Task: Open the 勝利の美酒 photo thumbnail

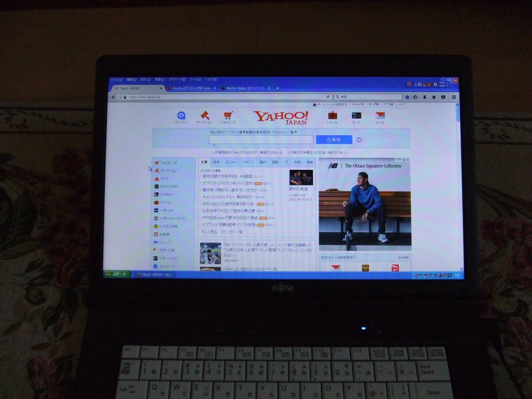Action: click(301, 178)
